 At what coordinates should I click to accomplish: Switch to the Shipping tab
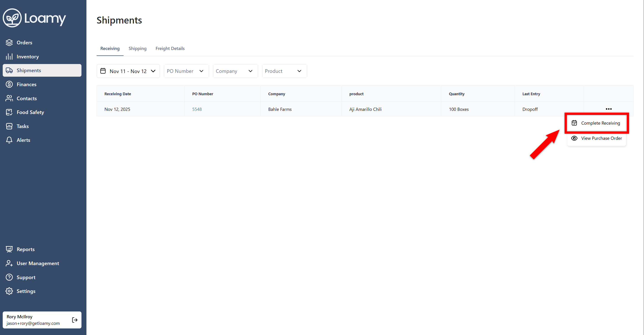tap(138, 48)
